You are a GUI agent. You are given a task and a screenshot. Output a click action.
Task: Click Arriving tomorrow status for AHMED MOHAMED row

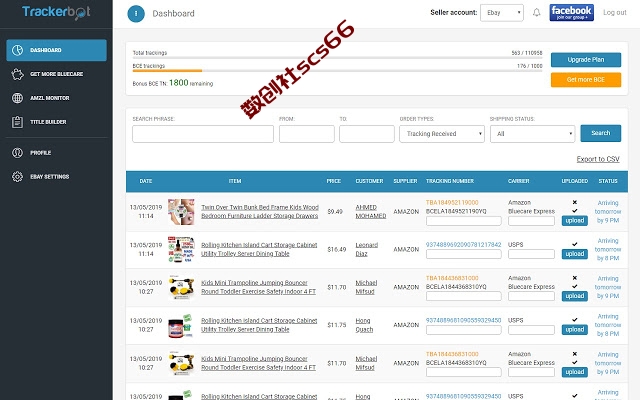608,212
